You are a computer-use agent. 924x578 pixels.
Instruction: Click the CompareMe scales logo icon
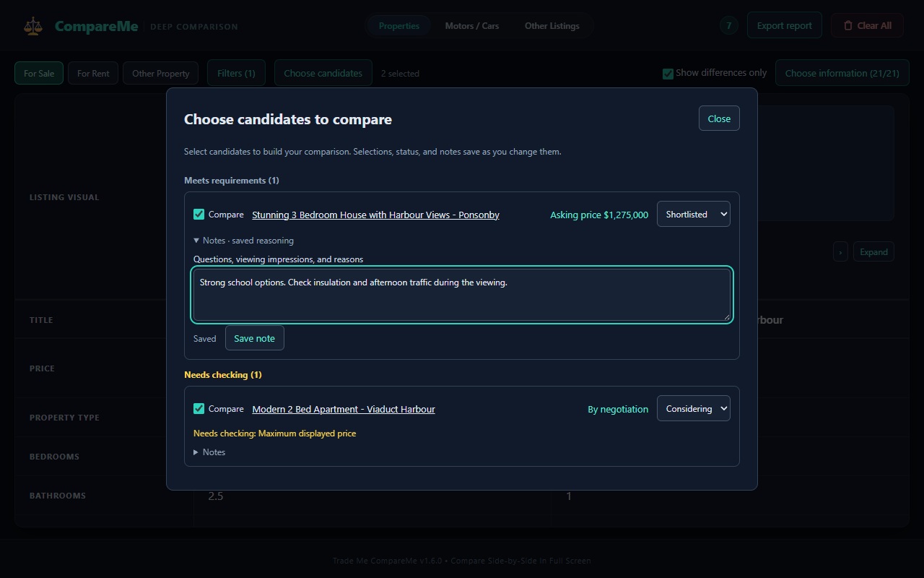click(x=33, y=26)
